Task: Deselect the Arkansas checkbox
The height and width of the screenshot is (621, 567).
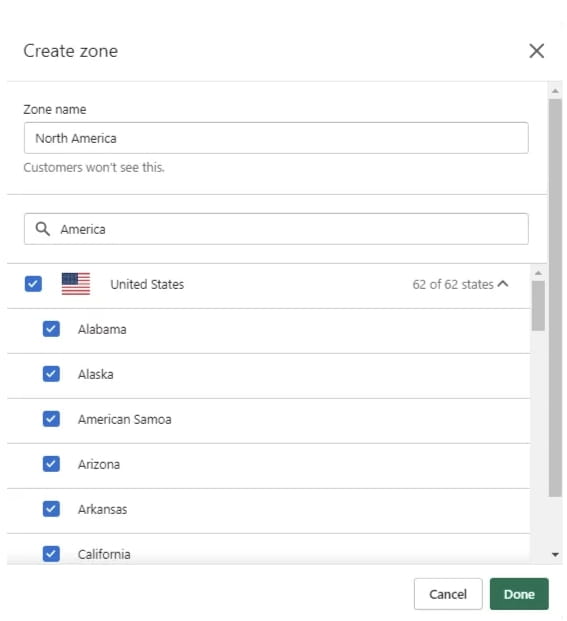Action: point(51,509)
